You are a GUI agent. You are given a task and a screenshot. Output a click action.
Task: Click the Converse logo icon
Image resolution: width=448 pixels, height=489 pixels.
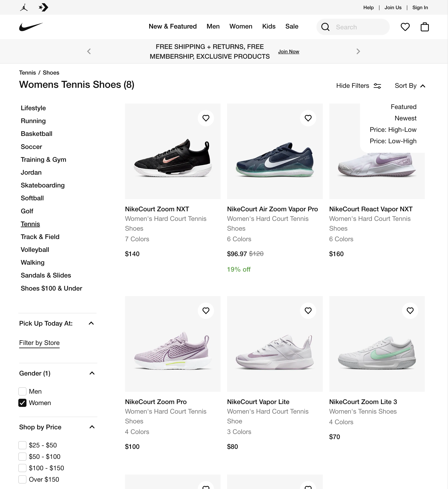pyautogui.click(x=43, y=7)
